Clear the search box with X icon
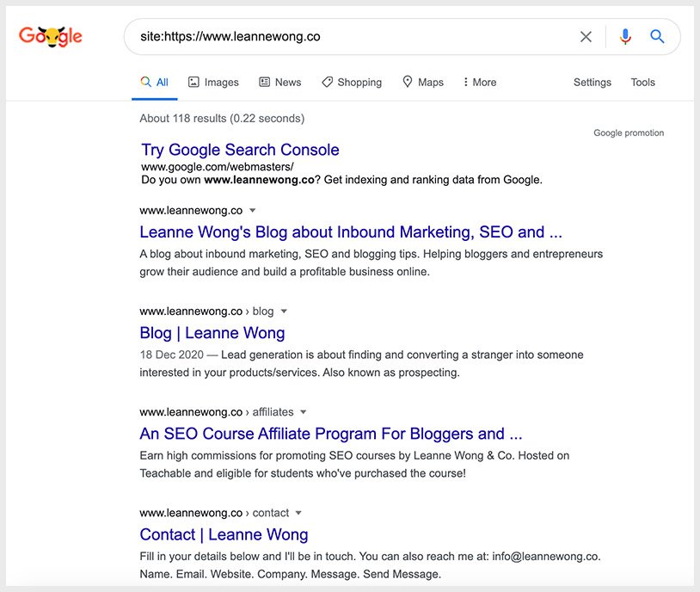 586,37
